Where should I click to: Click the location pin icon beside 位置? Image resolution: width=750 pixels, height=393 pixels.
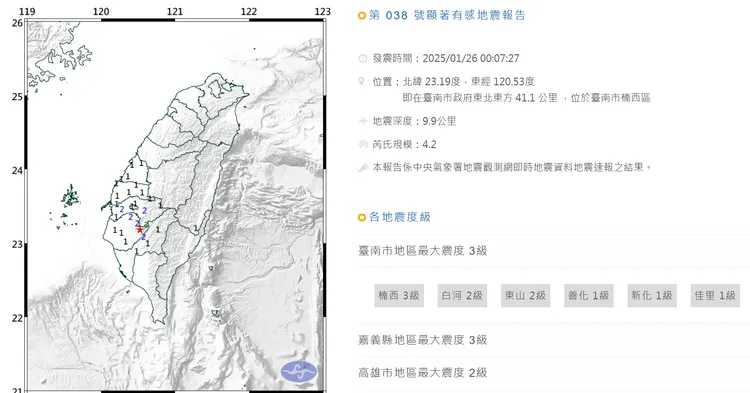pos(362,81)
